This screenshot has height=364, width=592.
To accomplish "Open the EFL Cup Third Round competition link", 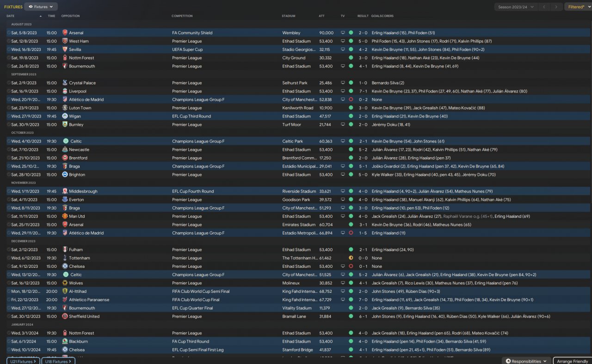I will (x=191, y=116).
